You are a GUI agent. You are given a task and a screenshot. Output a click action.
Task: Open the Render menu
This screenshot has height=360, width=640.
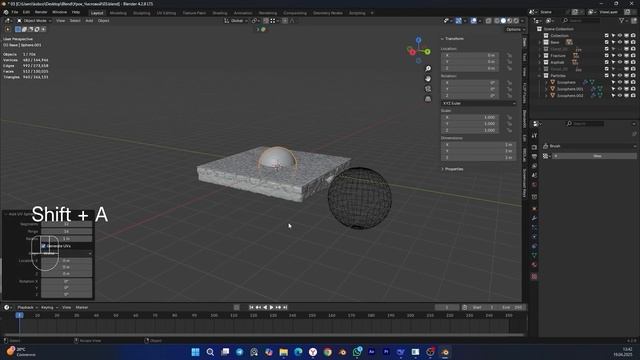tap(41, 12)
